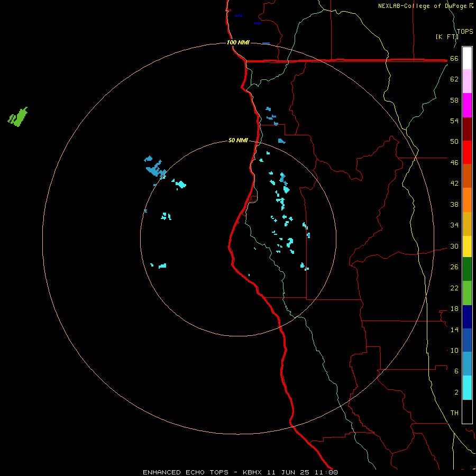Click the TH threshold legend label

[x=454, y=413]
